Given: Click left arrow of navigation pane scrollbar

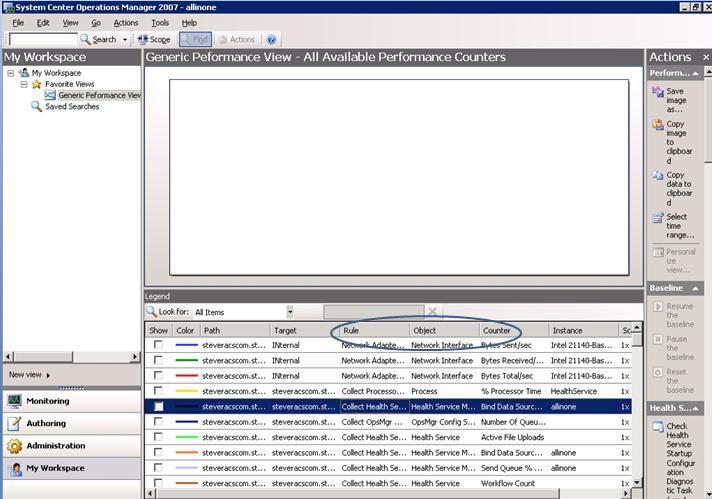Looking at the screenshot, I should (x=8, y=357).
